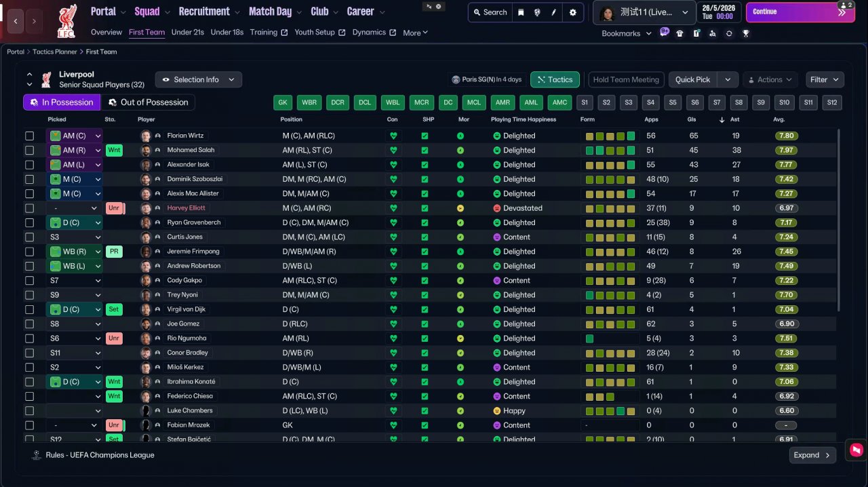Click the Tactics button
Screen dimensions: 868x487
(555, 79)
